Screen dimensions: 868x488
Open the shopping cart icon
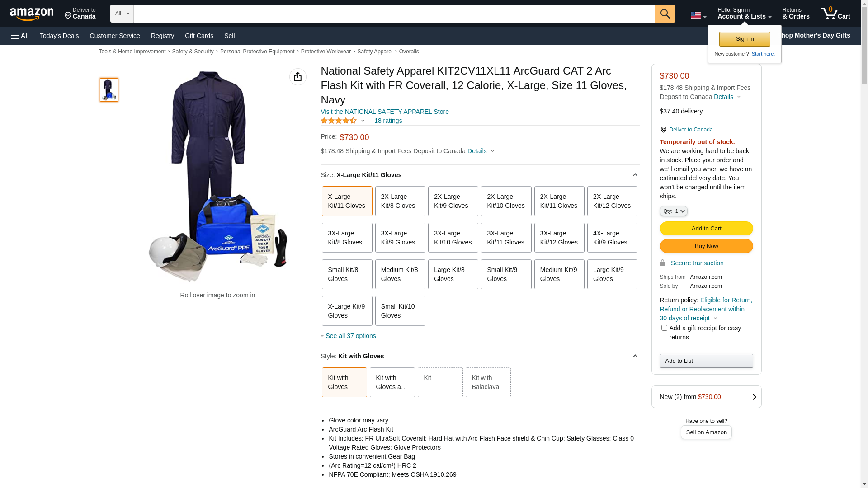click(835, 14)
